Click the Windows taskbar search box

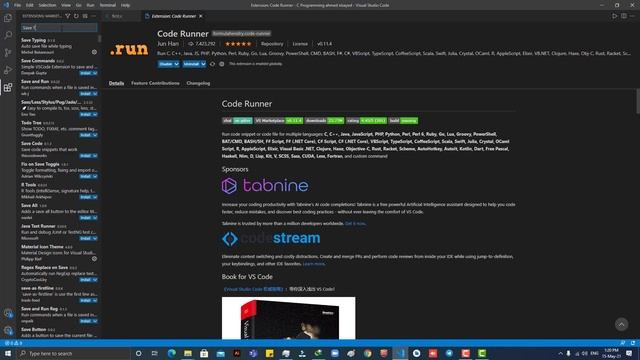click(x=74, y=353)
